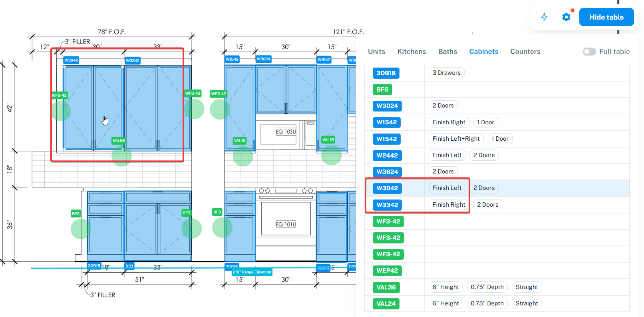Viewport: 644px width, 317px height.
Task: Click 'Finish Left+Right' chip
Action: coord(456,139)
